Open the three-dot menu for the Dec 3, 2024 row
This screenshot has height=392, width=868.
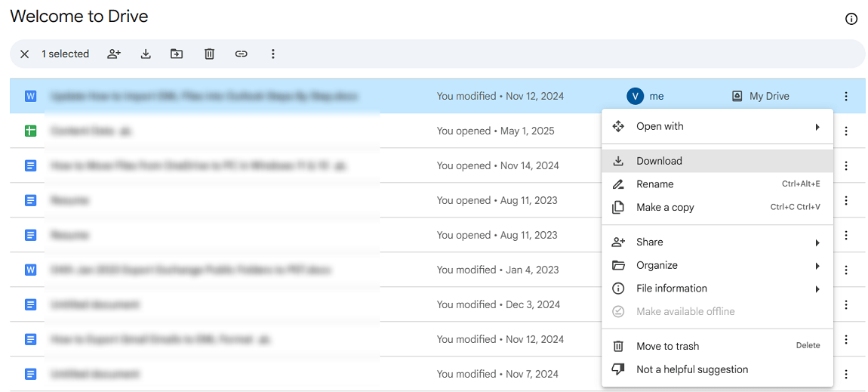click(x=846, y=304)
